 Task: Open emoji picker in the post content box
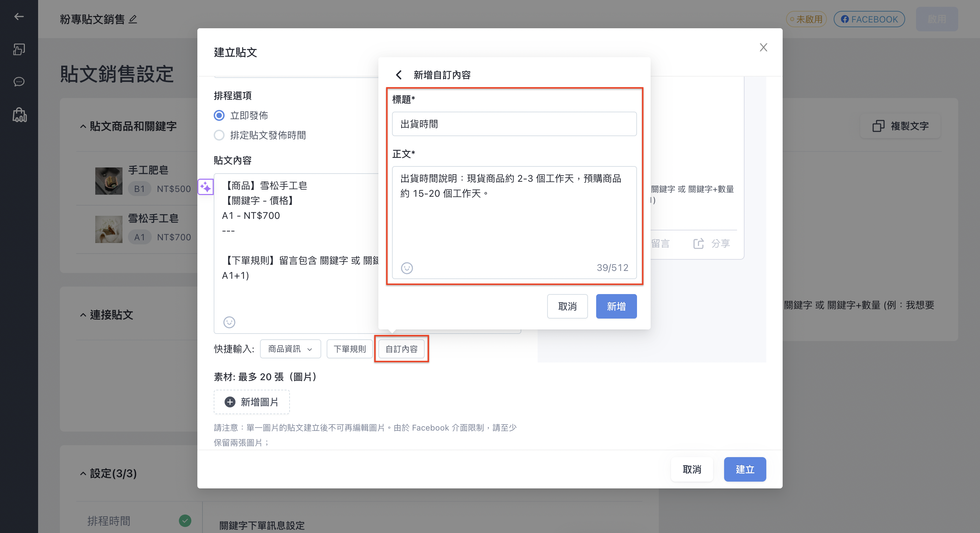(x=229, y=322)
